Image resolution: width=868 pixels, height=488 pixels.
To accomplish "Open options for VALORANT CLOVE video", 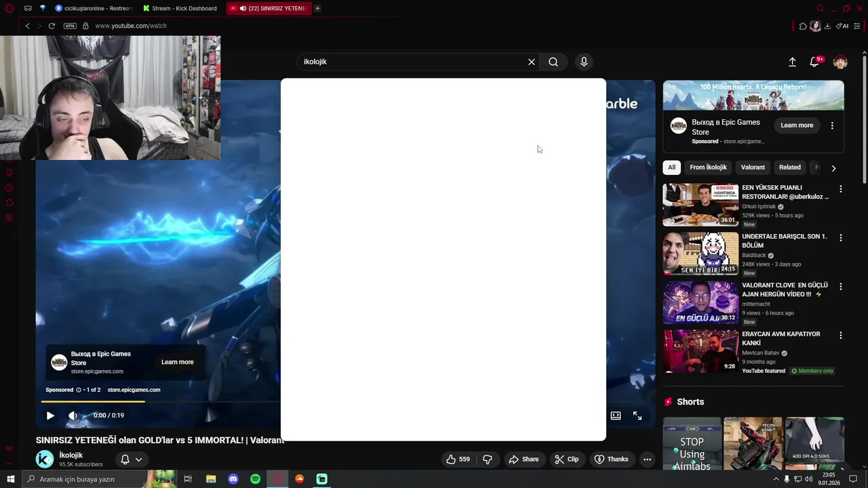I will [841, 287].
